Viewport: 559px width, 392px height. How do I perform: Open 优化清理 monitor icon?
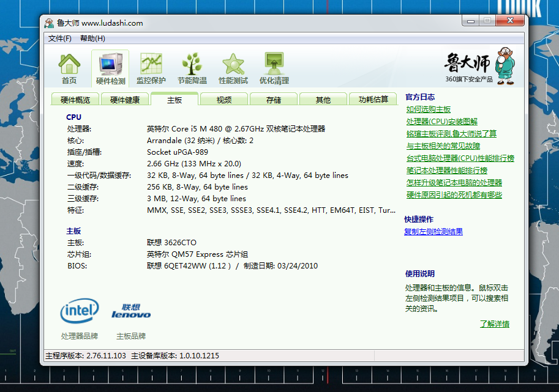274,68
